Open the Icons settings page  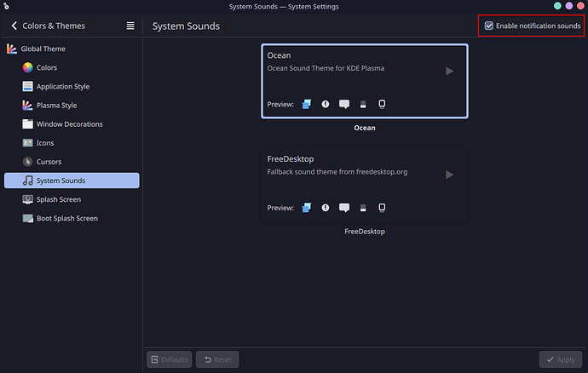[x=72, y=143]
